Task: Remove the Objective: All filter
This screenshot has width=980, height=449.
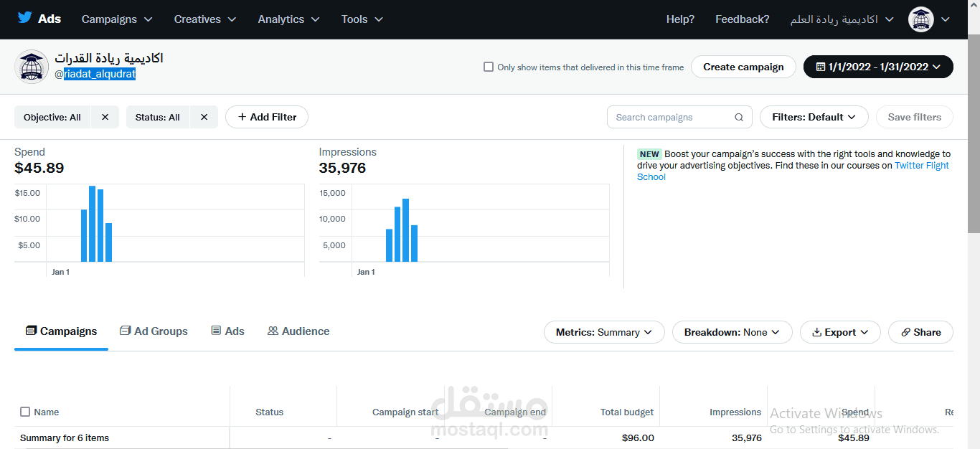Action: pos(105,117)
